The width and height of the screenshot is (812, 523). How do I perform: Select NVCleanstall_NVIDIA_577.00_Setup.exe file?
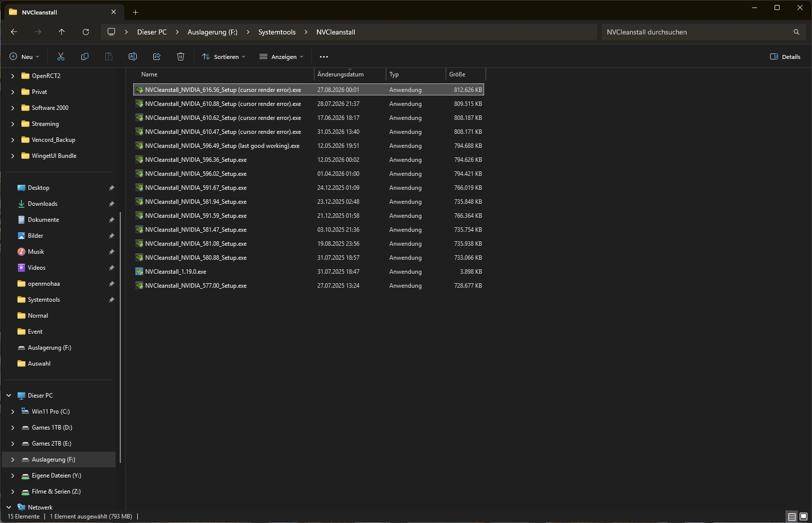(309, 286)
